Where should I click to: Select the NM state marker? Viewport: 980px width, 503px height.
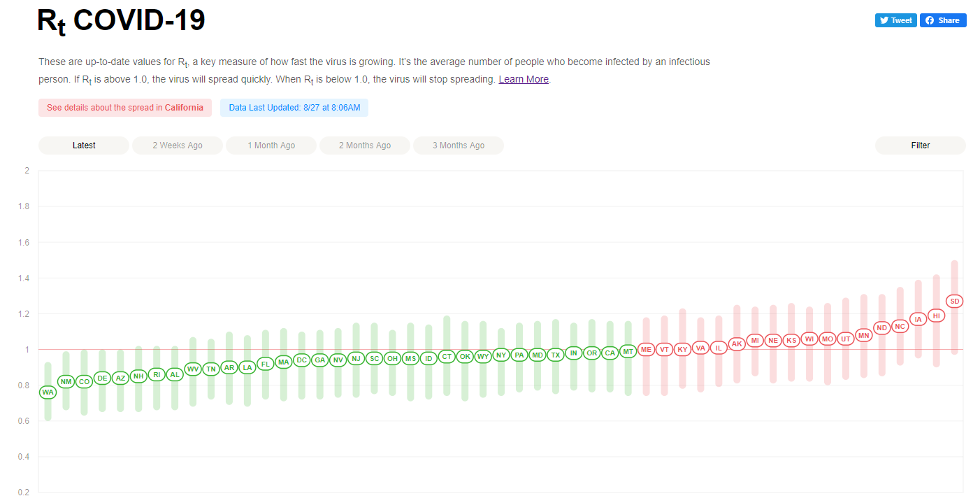(66, 381)
